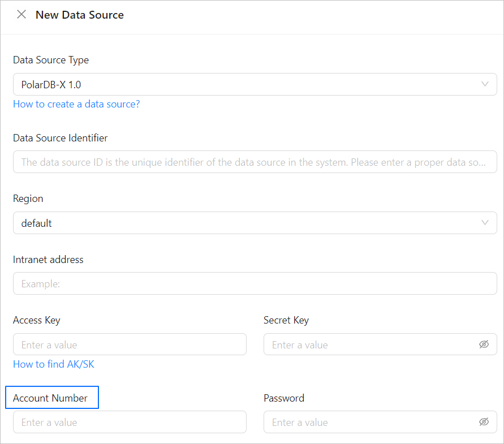Viewport: 504px width, 444px height.
Task: Click the New Data Source title
Action: click(x=80, y=15)
